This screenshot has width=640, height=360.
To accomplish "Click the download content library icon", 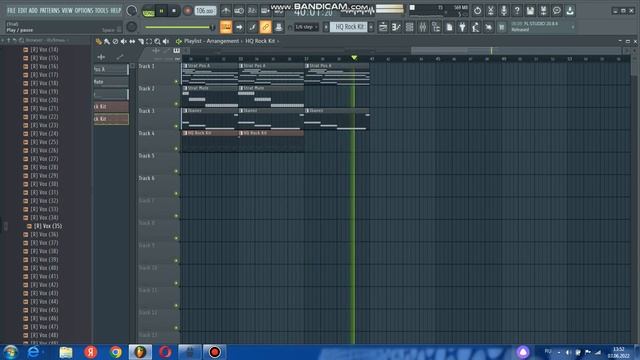I will tap(570, 11).
